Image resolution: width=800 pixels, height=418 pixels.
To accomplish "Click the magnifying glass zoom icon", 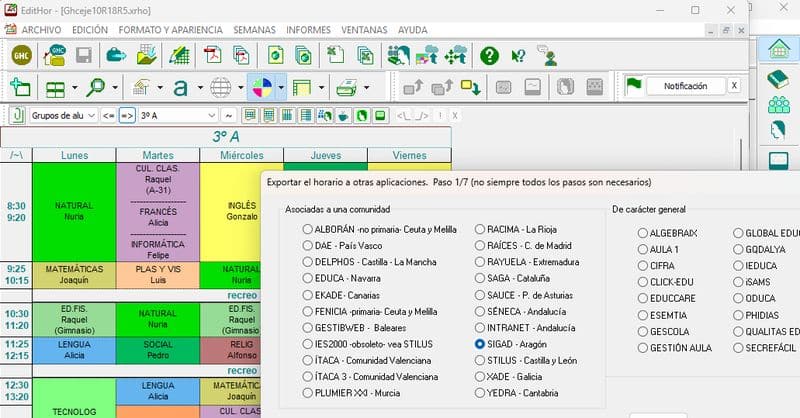I will pyautogui.click(x=95, y=87).
